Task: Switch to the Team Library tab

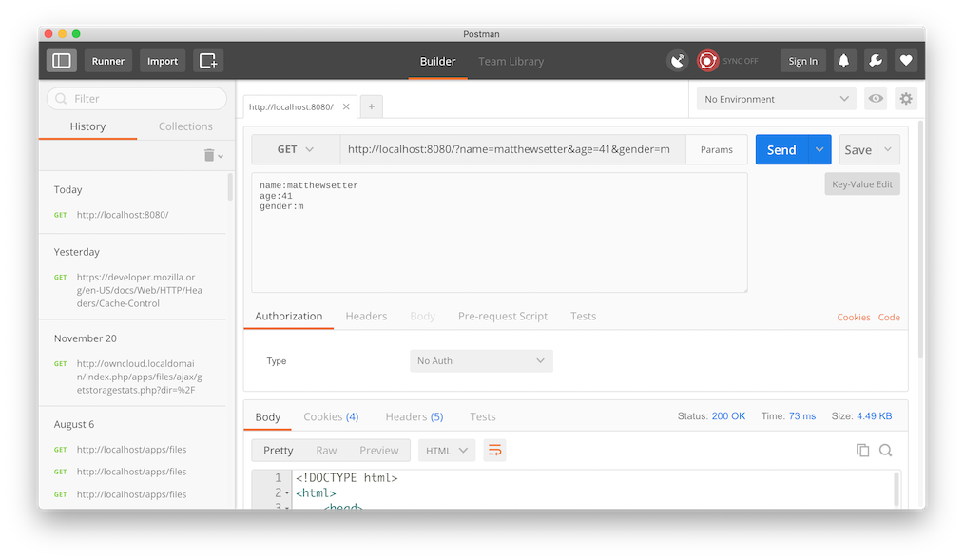Action: pos(511,62)
